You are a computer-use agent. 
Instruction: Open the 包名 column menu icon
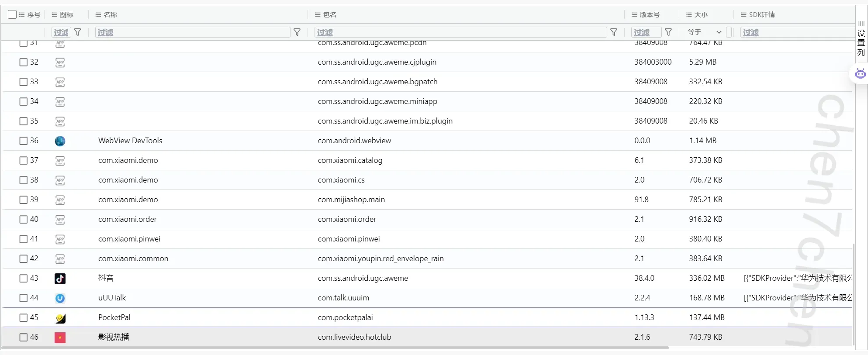coord(318,14)
